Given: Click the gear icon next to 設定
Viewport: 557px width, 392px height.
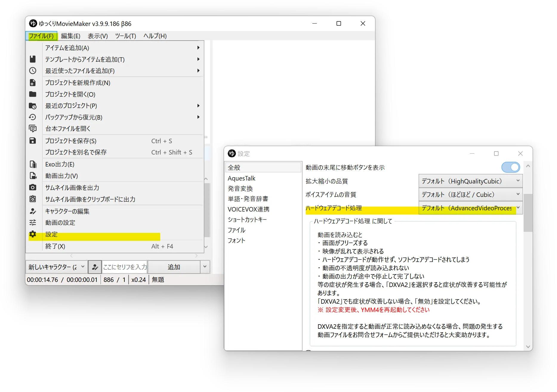Looking at the screenshot, I should pyautogui.click(x=33, y=234).
